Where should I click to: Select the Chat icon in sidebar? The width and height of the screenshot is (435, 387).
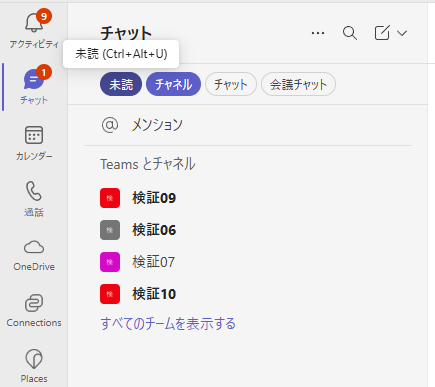click(x=34, y=80)
